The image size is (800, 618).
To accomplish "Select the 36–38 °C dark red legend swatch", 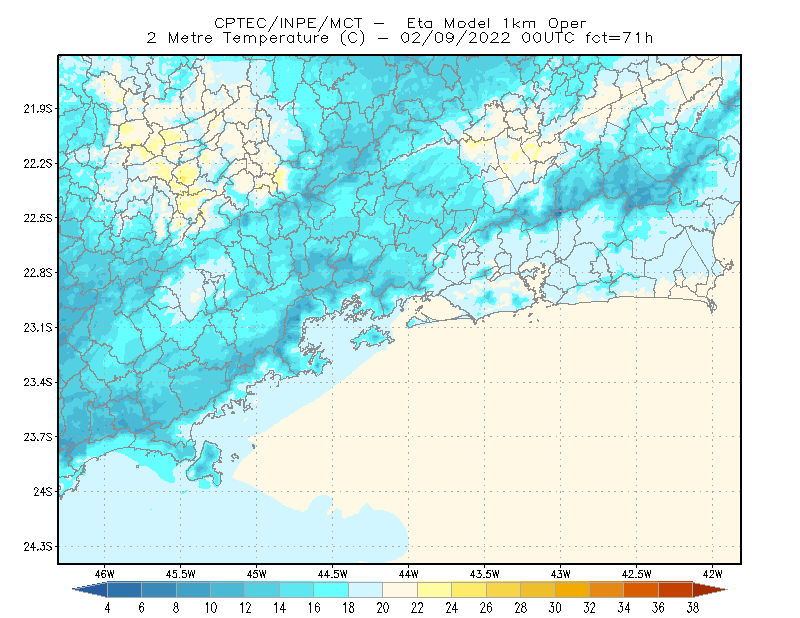I will tap(676, 590).
